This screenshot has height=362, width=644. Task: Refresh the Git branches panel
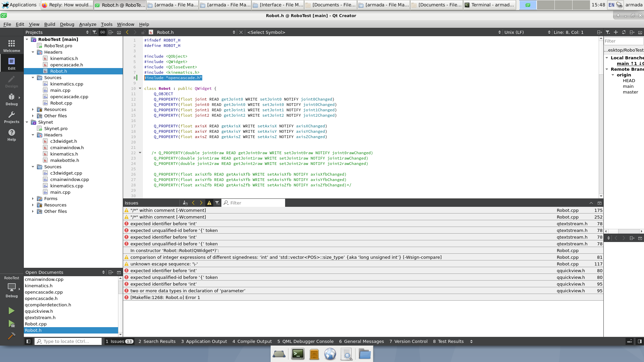[624, 32]
